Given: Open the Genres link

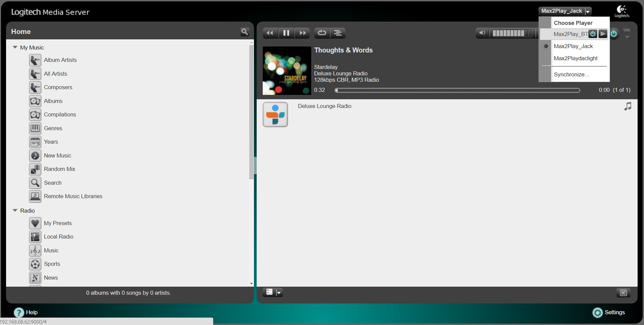Looking at the screenshot, I should tap(53, 128).
